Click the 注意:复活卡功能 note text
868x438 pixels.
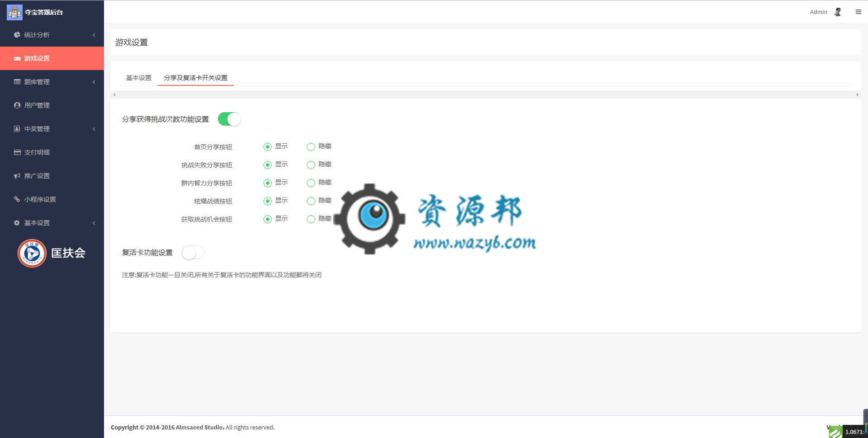click(x=222, y=275)
